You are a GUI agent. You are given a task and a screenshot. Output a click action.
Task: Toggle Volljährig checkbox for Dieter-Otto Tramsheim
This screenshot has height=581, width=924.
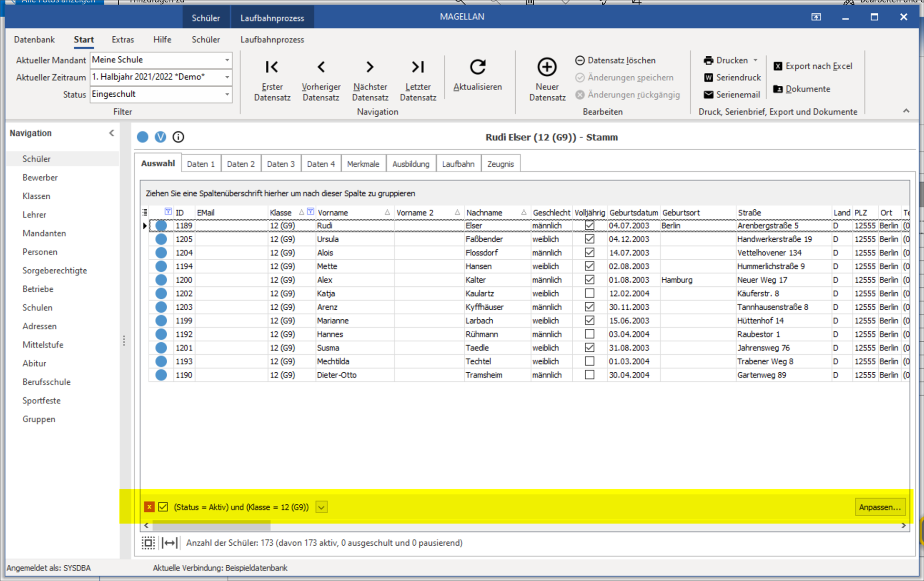pos(589,375)
